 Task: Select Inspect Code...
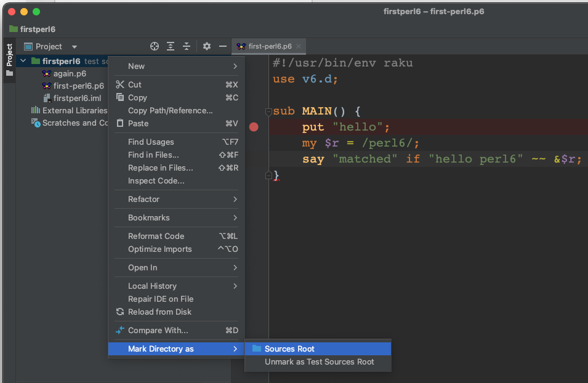point(176,181)
